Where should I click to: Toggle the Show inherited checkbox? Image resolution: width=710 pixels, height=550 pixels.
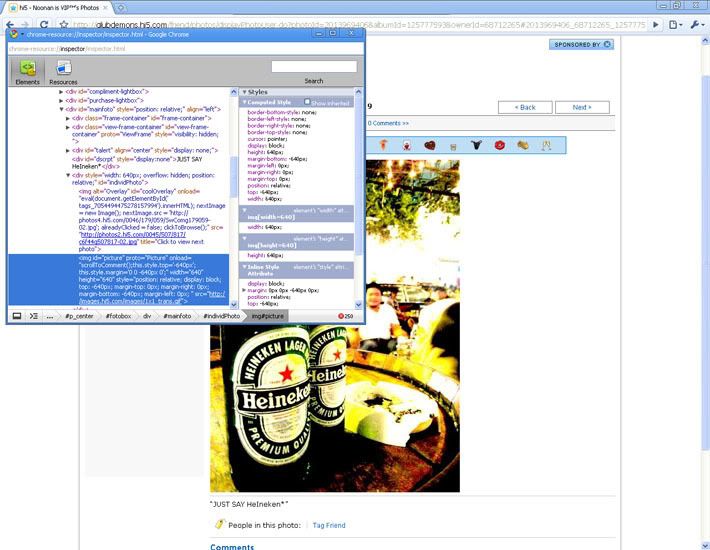click(x=307, y=102)
